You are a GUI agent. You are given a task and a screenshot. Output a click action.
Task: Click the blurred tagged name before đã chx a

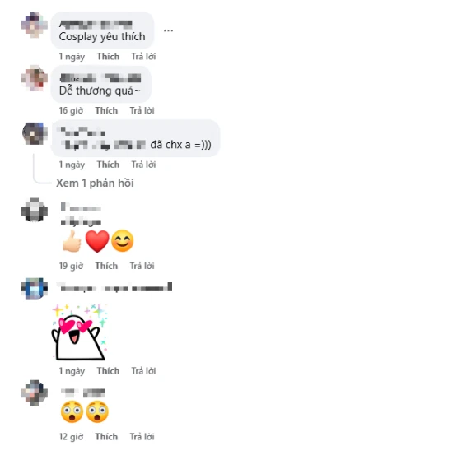click(x=103, y=145)
